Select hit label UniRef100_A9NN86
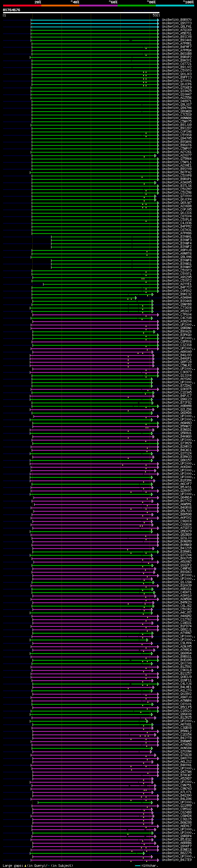The width and height of the screenshot is (197, 868). coord(177,118)
